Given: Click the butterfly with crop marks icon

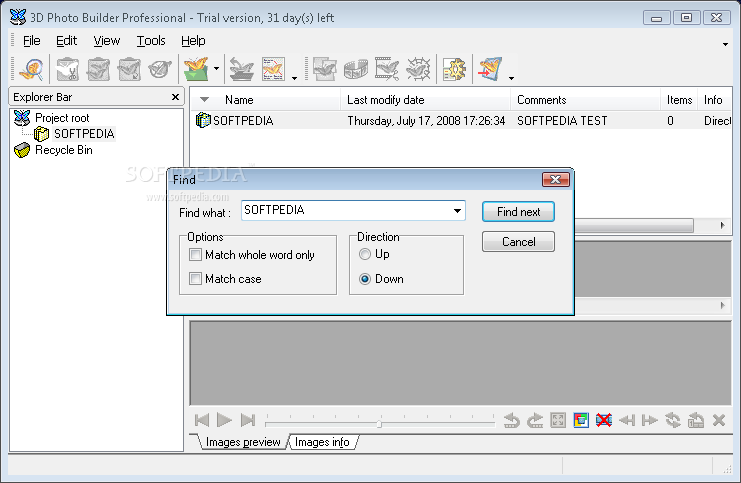Looking at the screenshot, I should 419,69.
